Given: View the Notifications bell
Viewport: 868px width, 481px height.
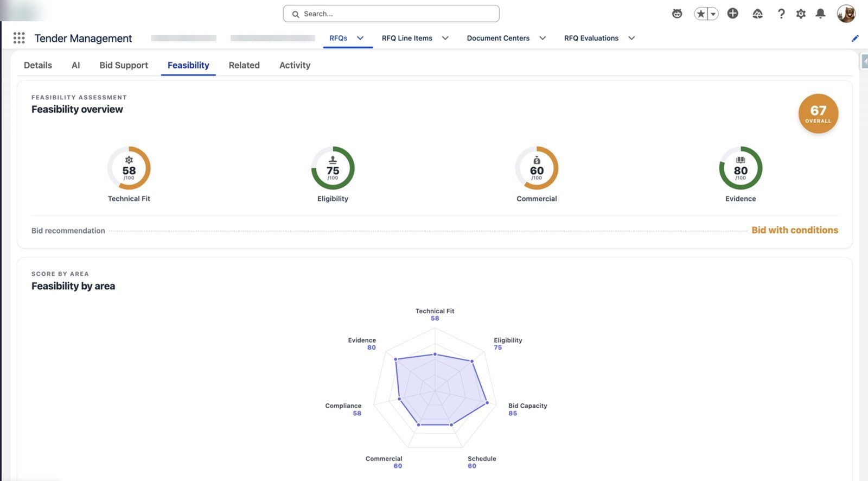Looking at the screenshot, I should (x=821, y=14).
